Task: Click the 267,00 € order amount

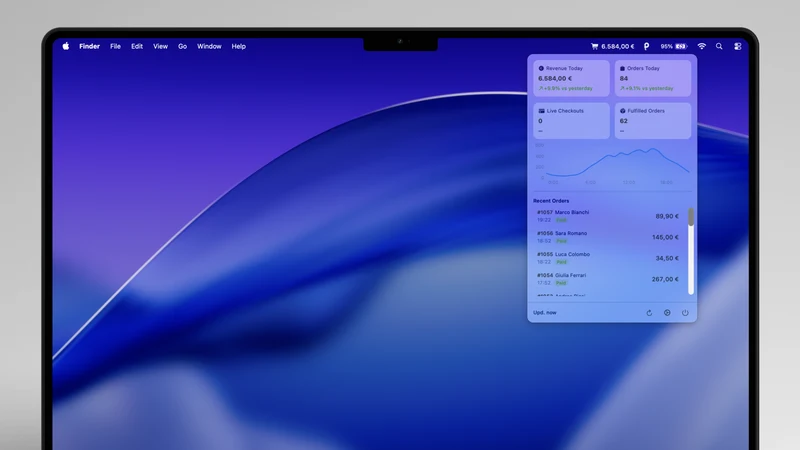Action: pyautogui.click(x=665, y=279)
